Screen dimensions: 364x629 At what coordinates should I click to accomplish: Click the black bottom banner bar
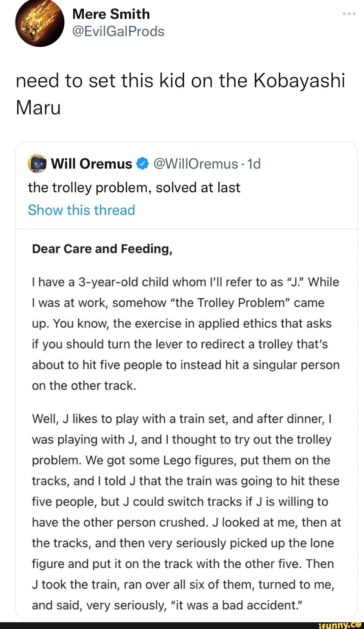(152, 625)
